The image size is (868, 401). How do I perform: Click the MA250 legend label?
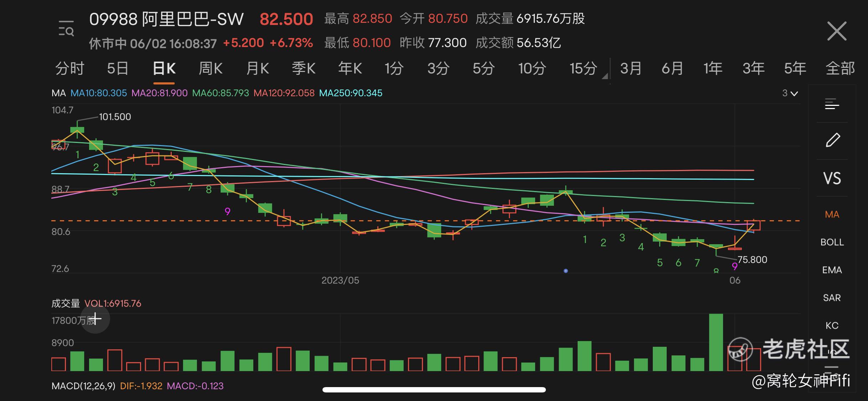pos(351,93)
